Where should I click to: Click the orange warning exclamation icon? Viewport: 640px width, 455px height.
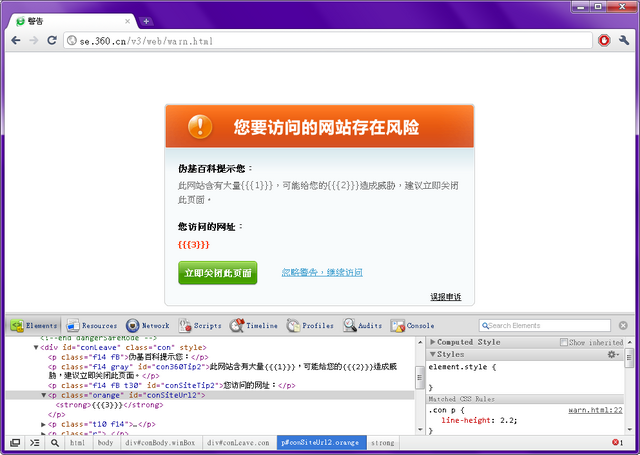point(200,127)
